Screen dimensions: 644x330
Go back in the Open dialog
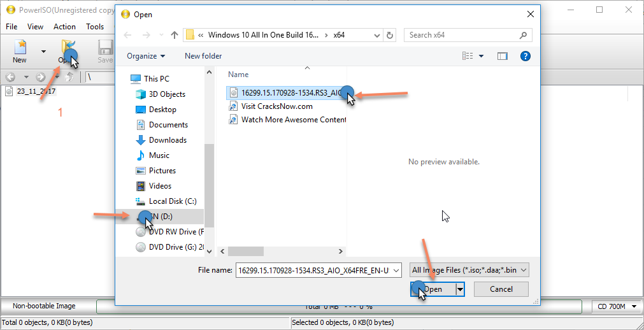pyautogui.click(x=127, y=35)
